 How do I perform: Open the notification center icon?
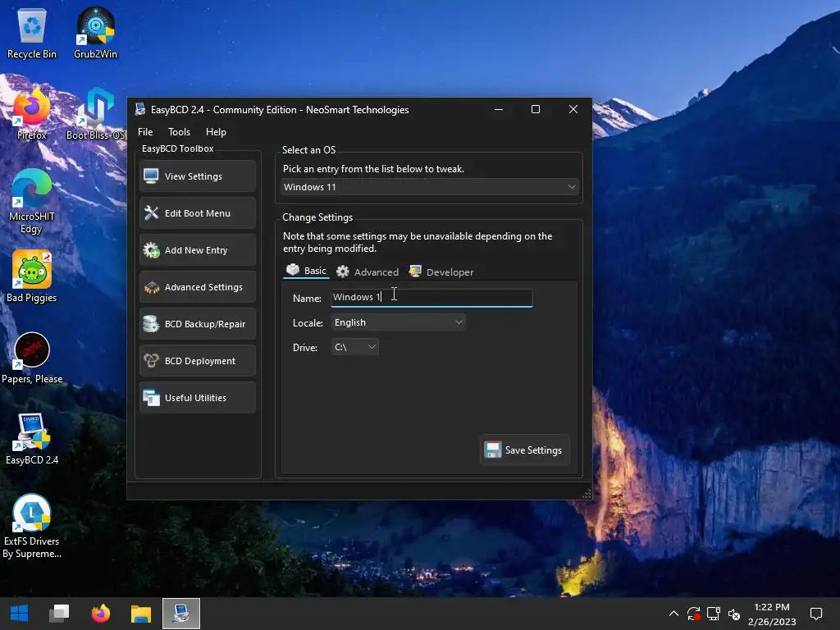point(816,614)
